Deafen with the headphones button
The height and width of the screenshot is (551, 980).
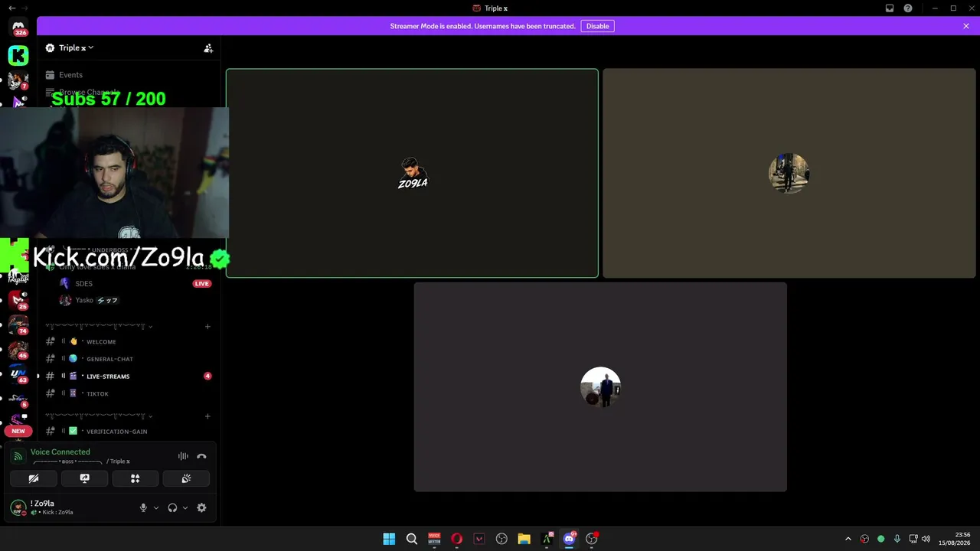click(x=172, y=508)
